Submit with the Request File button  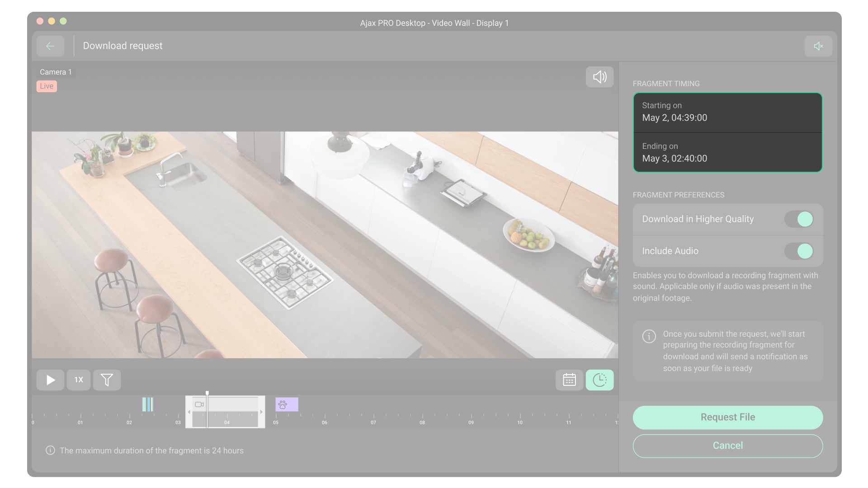tap(727, 418)
